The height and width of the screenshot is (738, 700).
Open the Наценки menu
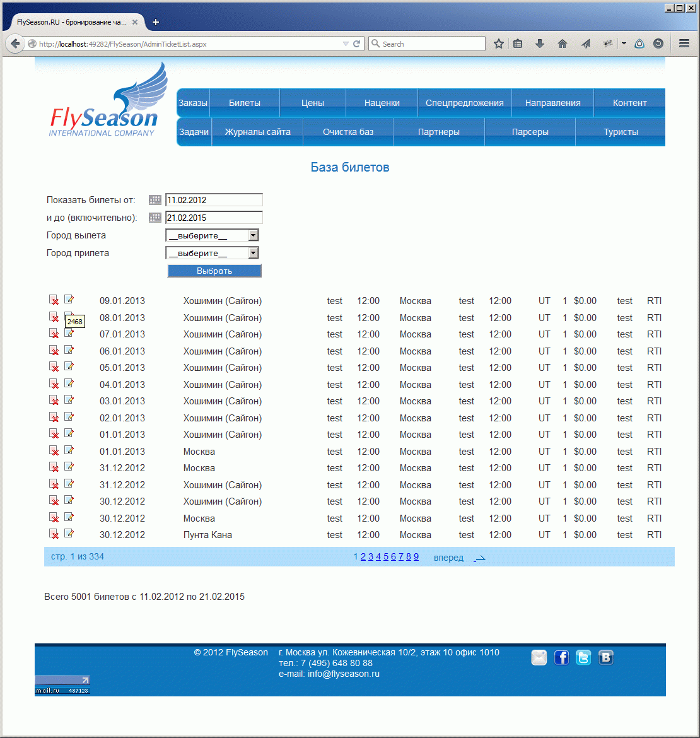coord(382,103)
